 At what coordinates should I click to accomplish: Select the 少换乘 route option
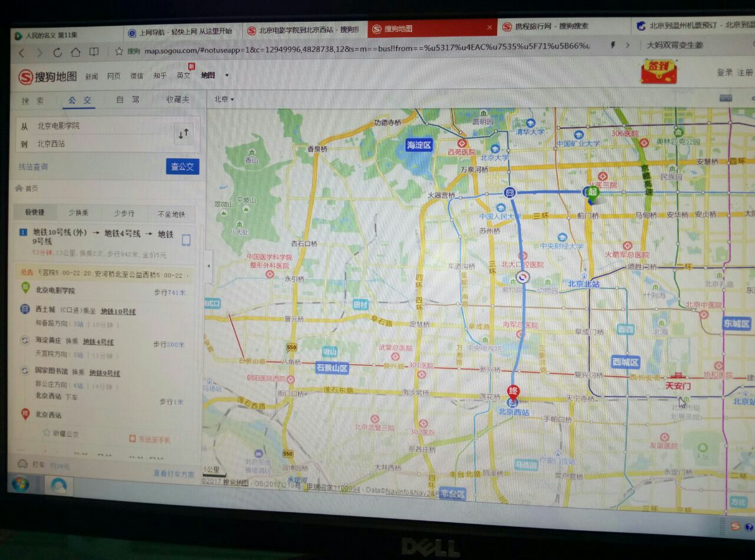coord(78,213)
